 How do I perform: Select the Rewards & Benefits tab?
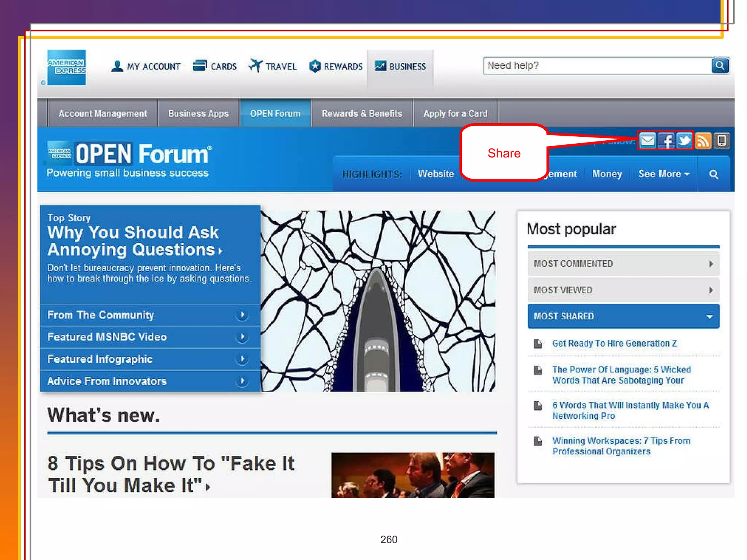[x=362, y=113]
